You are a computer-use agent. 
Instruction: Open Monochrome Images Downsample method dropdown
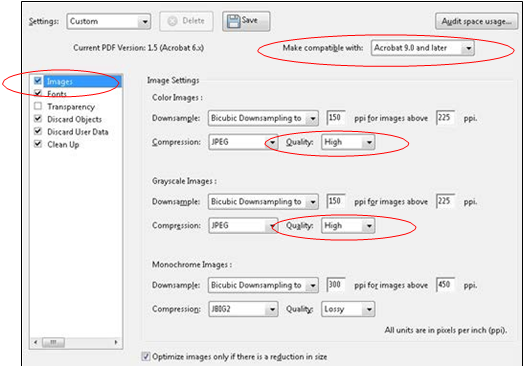(x=263, y=285)
